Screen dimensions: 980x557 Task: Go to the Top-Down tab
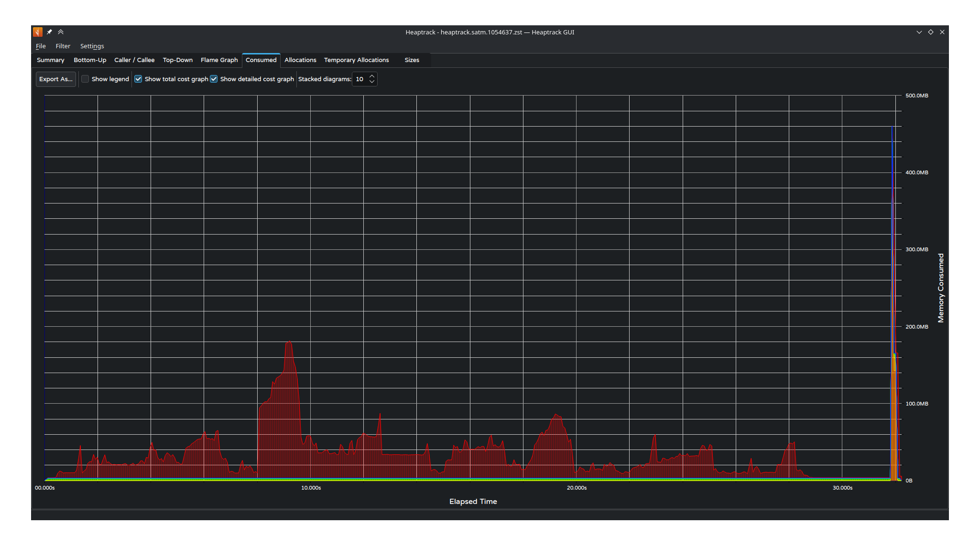pos(178,60)
